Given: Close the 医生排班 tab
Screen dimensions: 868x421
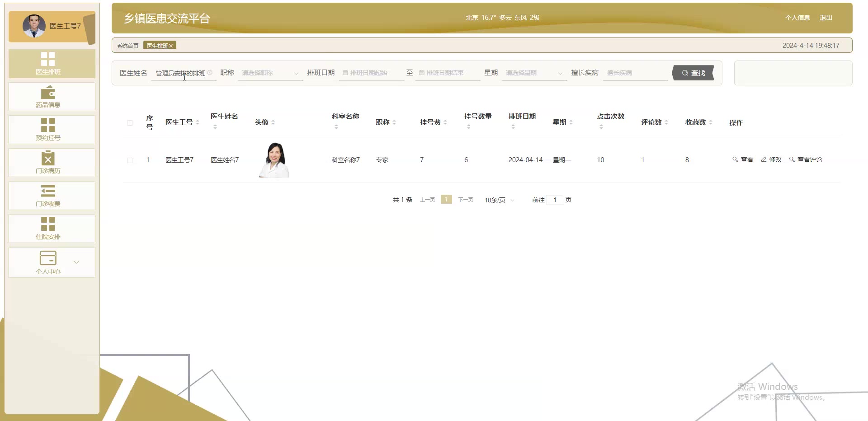Looking at the screenshot, I should point(171,46).
